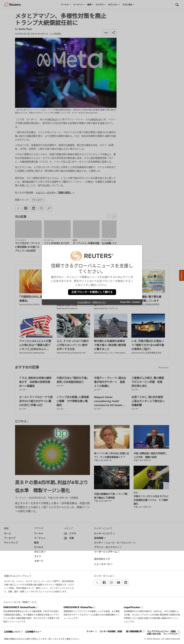Open author Katie Paul link
Image resolution: width=184 pixels, height=644 pixels.
pos(25,29)
